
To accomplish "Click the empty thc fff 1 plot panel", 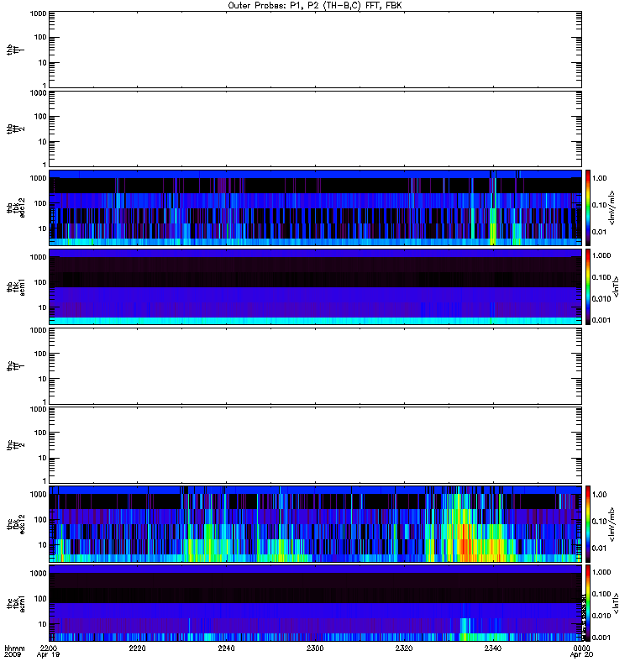I will [x=315, y=366].
